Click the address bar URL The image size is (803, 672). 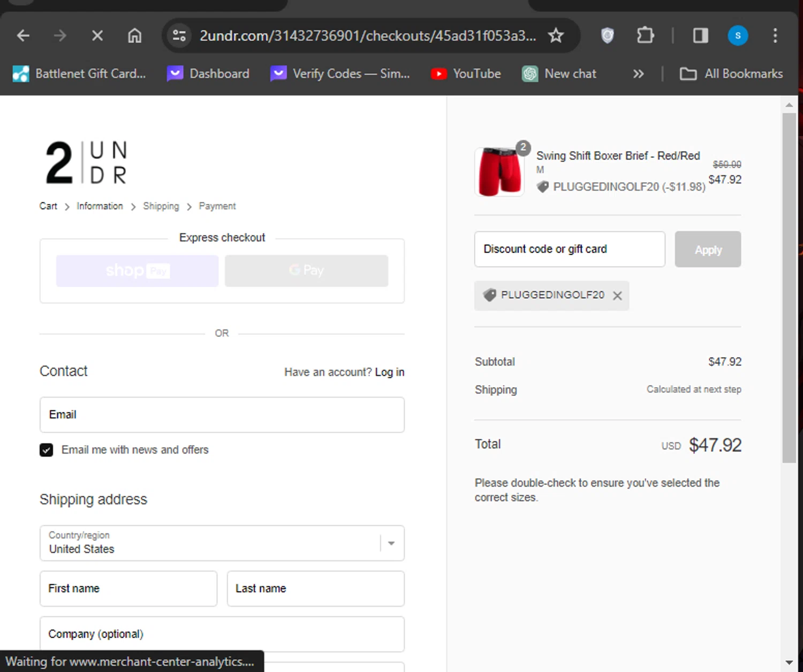[368, 36]
